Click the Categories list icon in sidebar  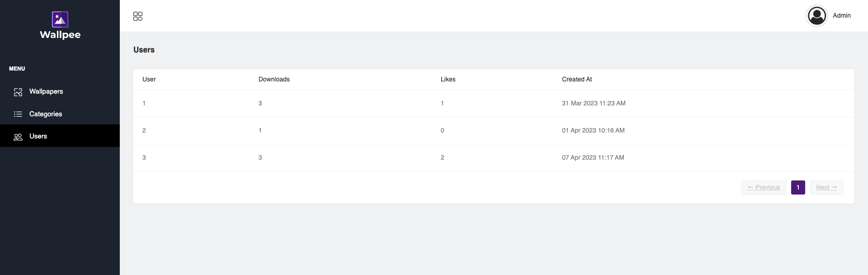[18, 114]
